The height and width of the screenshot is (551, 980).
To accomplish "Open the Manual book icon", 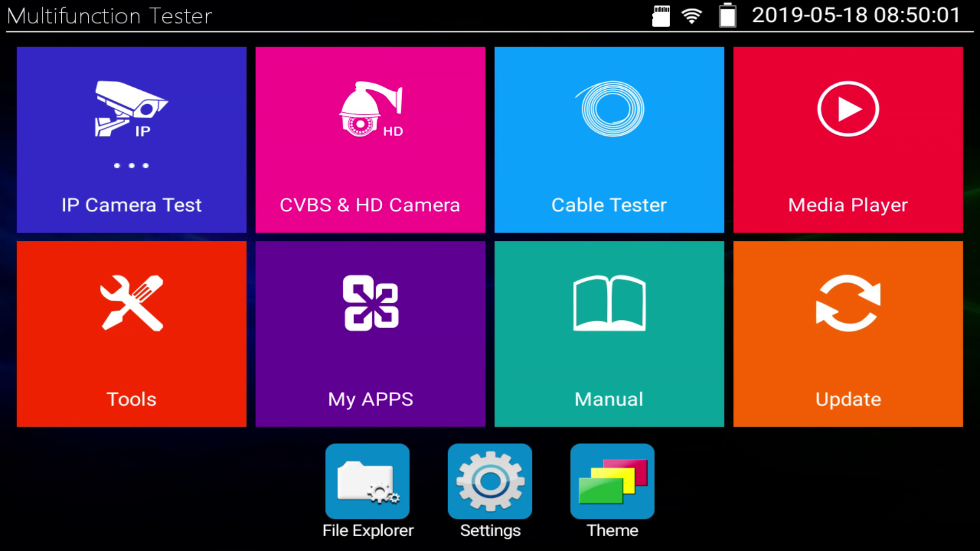I will [609, 303].
